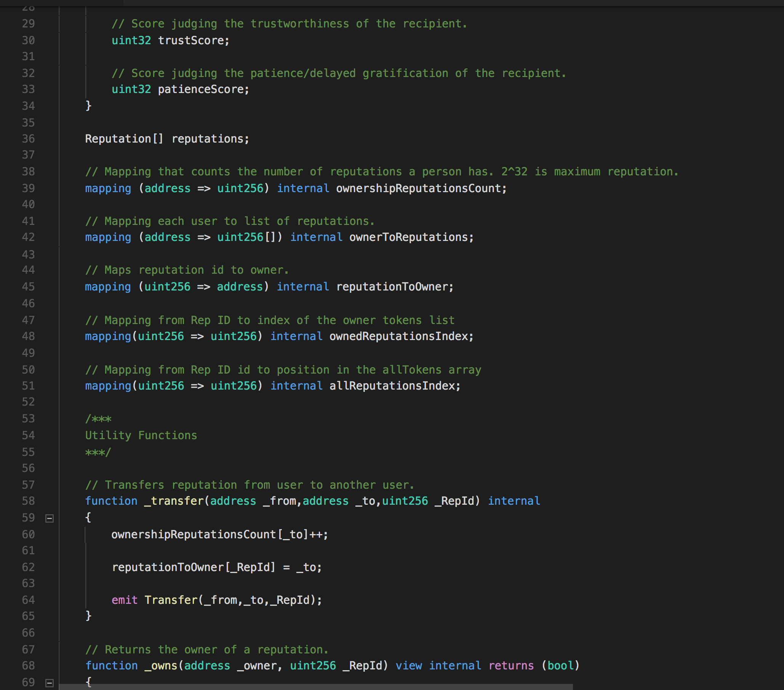Click reputationToOwner on line 45
The height and width of the screenshot is (690, 784).
[392, 287]
